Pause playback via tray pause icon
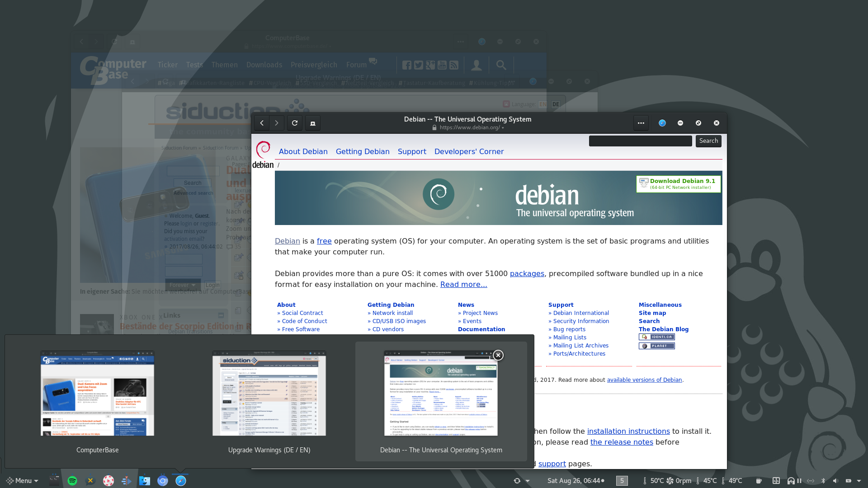The width and height of the screenshot is (868, 488). pos(799,481)
